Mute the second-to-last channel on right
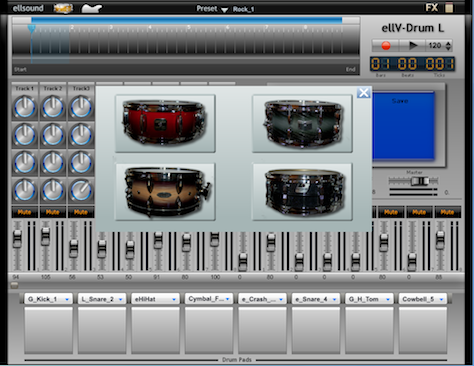Viewport: 474px width, 366px height. click(x=419, y=212)
